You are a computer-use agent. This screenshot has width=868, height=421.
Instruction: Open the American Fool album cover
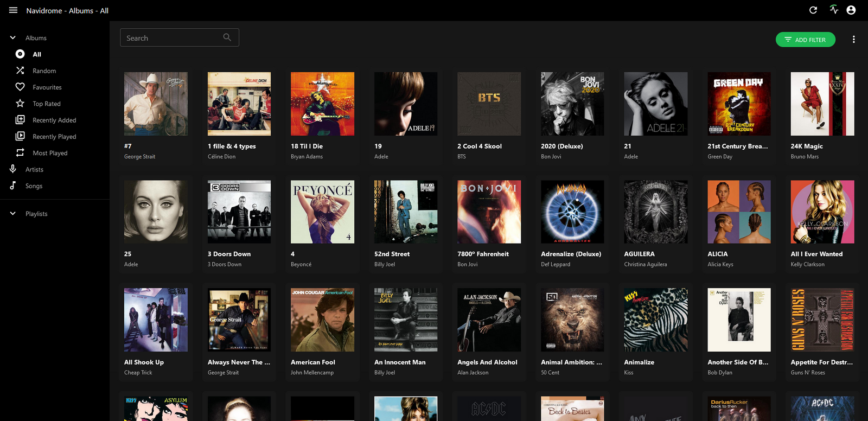[322, 320]
